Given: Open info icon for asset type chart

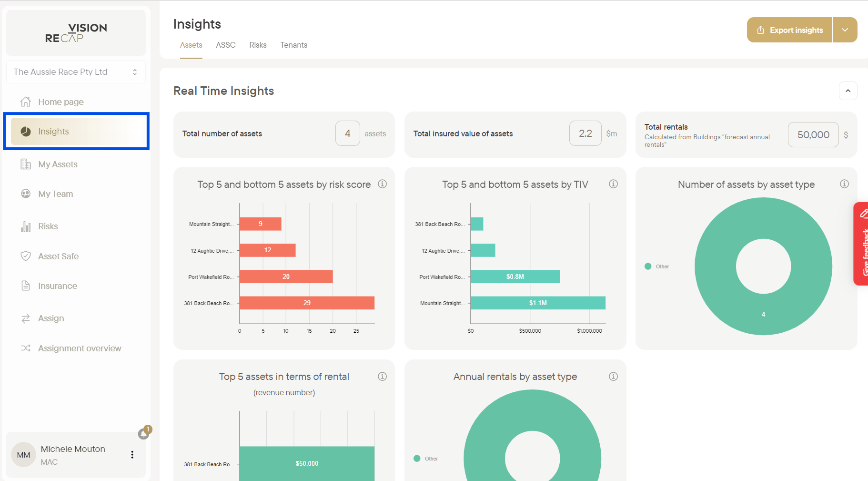Looking at the screenshot, I should tap(845, 184).
